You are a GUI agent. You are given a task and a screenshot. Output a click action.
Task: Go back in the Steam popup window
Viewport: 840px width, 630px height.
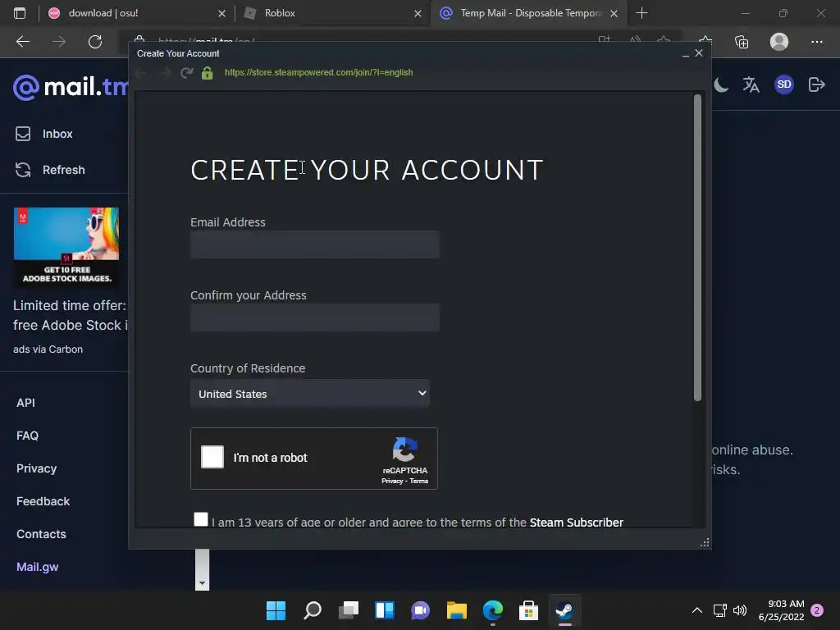point(141,73)
